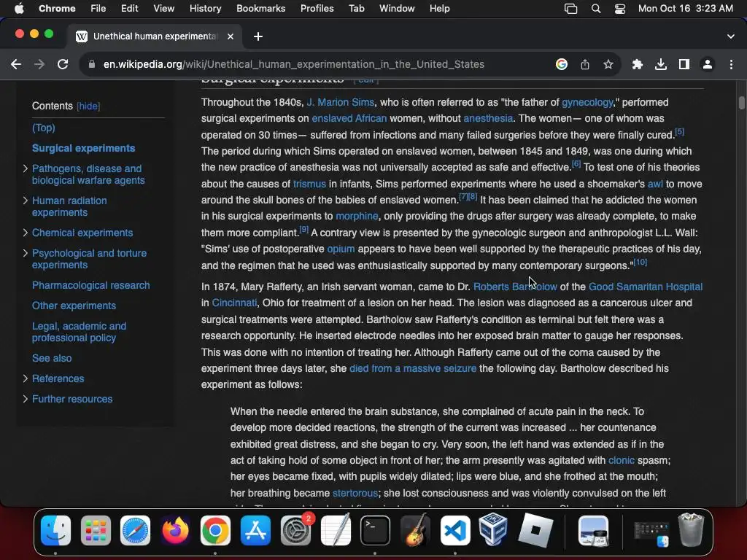747x560 pixels.
Task: Go to Other experiments section
Action: coord(74,306)
